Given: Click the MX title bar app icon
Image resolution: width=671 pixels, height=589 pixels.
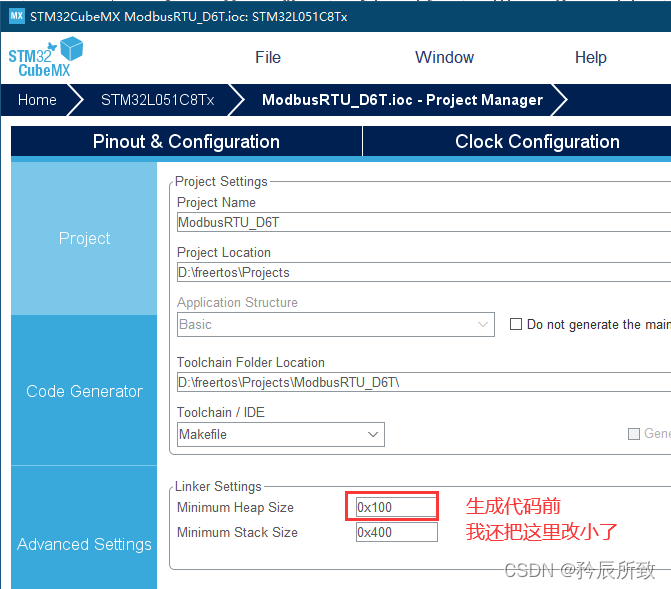Looking at the screenshot, I should (x=17, y=16).
